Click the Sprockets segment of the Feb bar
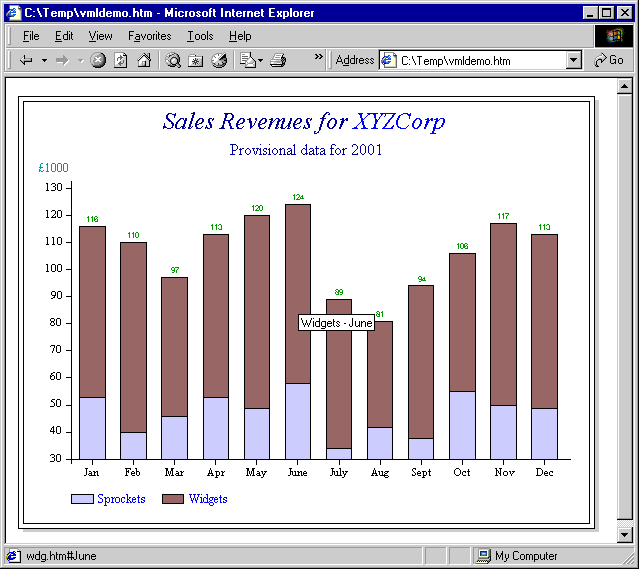Viewport: 639px width, 569px height. pos(133,445)
